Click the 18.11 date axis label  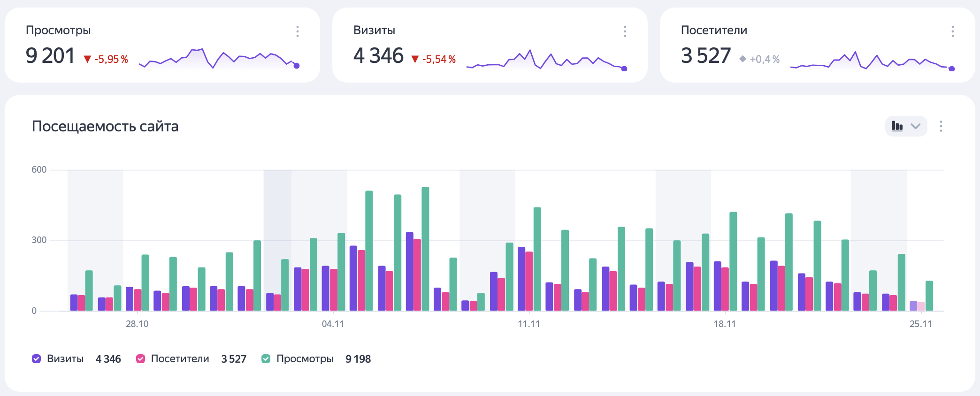coord(725,324)
